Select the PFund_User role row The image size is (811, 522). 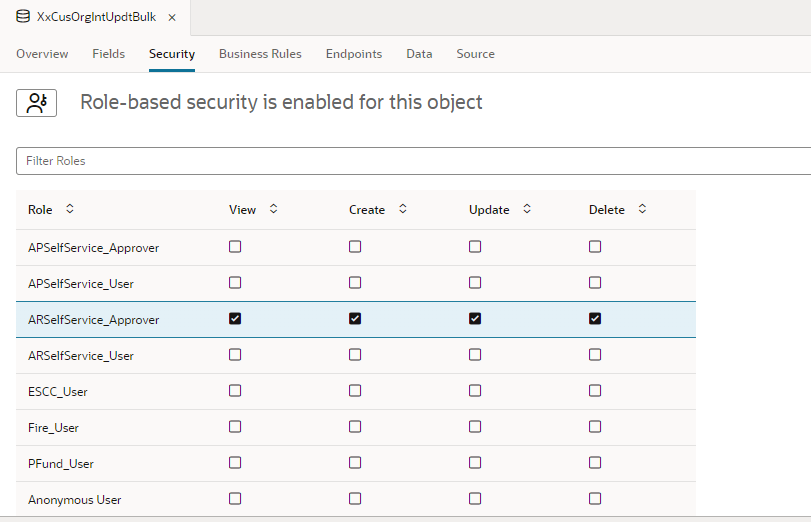click(x=356, y=464)
